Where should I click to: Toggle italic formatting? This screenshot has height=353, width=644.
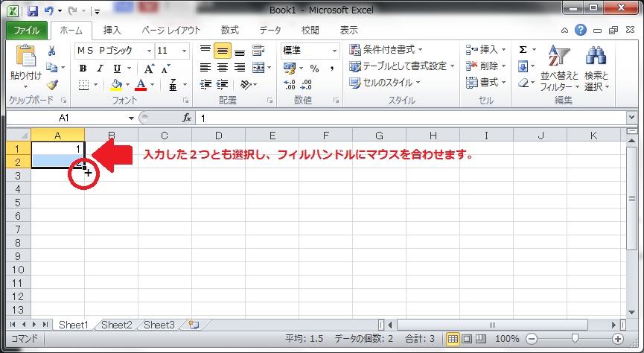(x=100, y=69)
